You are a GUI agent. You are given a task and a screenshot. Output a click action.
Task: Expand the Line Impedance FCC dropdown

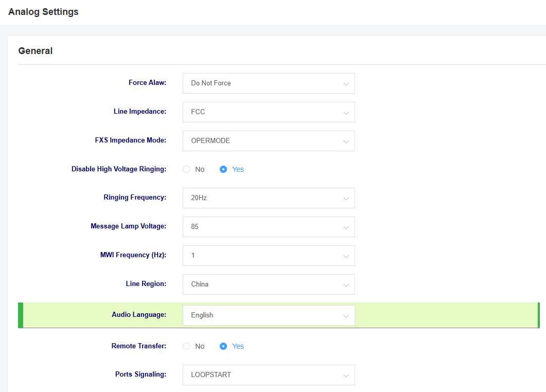(269, 112)
